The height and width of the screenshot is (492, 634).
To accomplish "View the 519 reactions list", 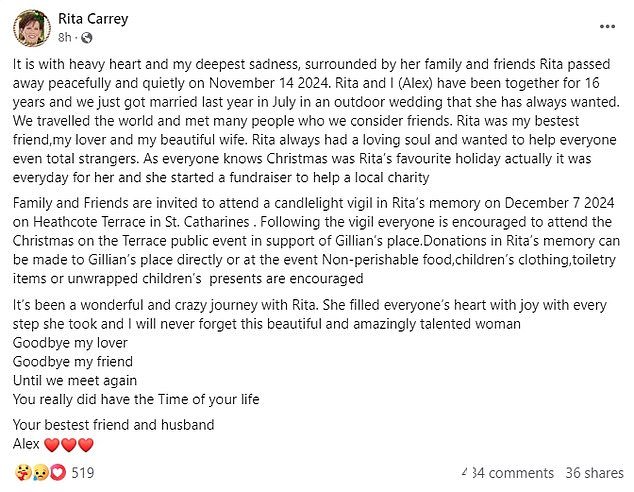I will [83, 473].
